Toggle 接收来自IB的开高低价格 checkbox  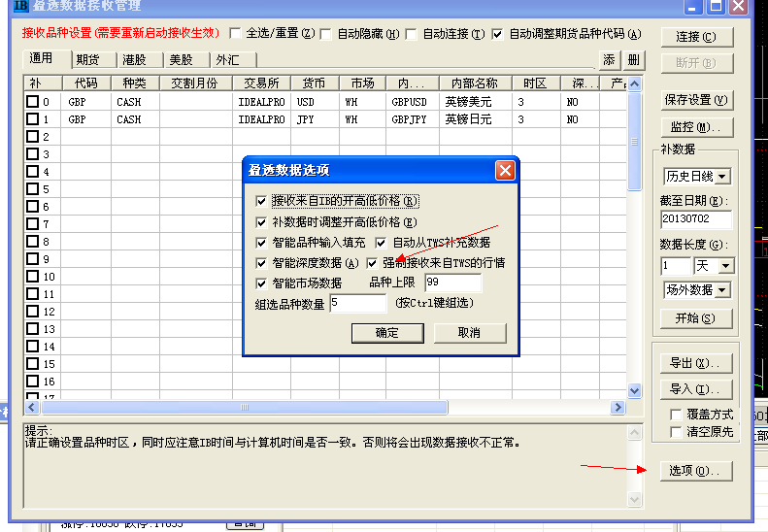pos(260,201)
